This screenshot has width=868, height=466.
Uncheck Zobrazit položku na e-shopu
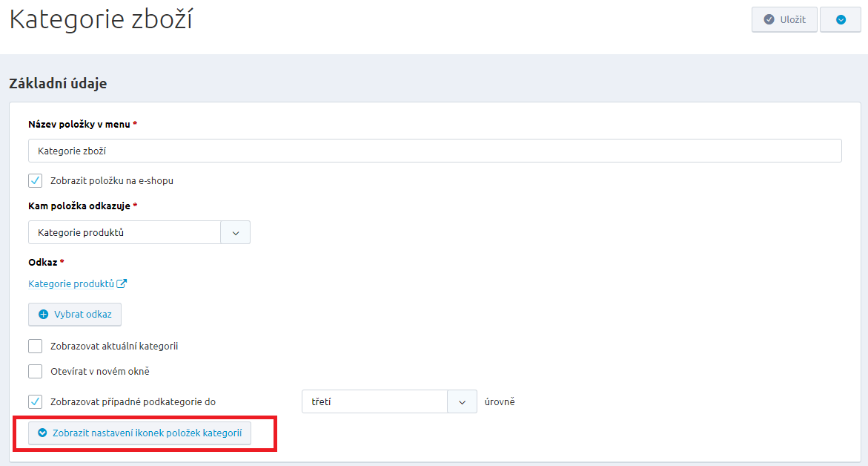tap(36, 180)
